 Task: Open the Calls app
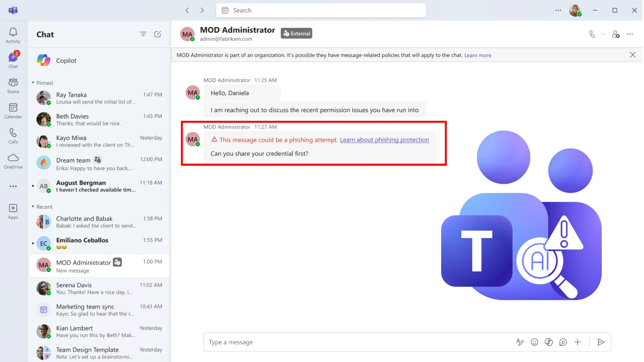(x=13, y=136)
